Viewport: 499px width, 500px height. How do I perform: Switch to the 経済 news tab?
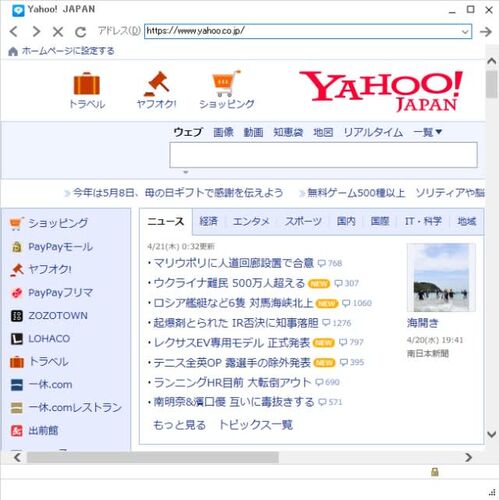[208, 221]
